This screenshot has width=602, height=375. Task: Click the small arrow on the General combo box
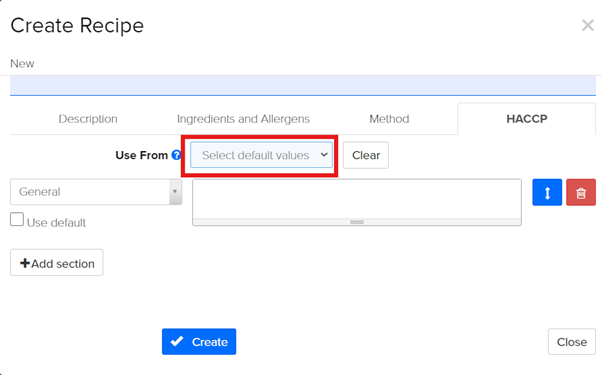[x=175, y=192]
